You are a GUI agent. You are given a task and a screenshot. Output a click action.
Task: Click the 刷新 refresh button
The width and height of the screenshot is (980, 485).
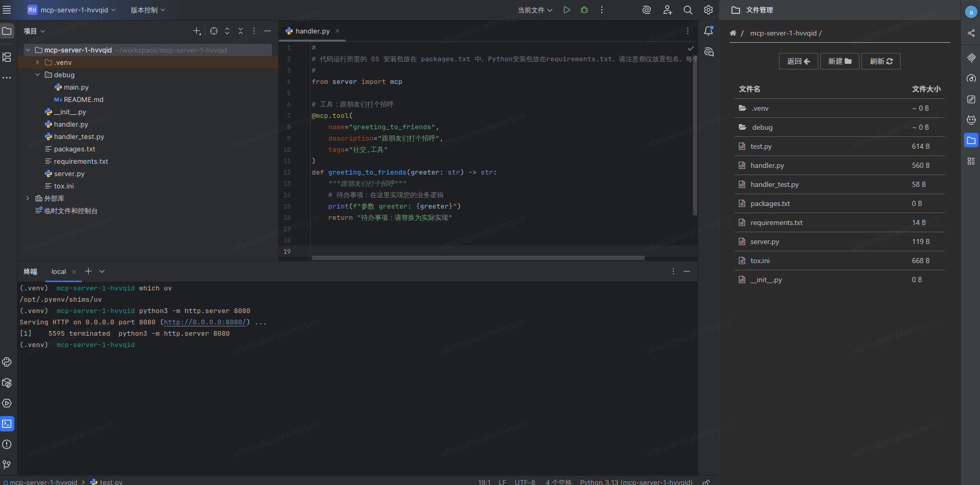pyautogui.click(x=881, y=61)
